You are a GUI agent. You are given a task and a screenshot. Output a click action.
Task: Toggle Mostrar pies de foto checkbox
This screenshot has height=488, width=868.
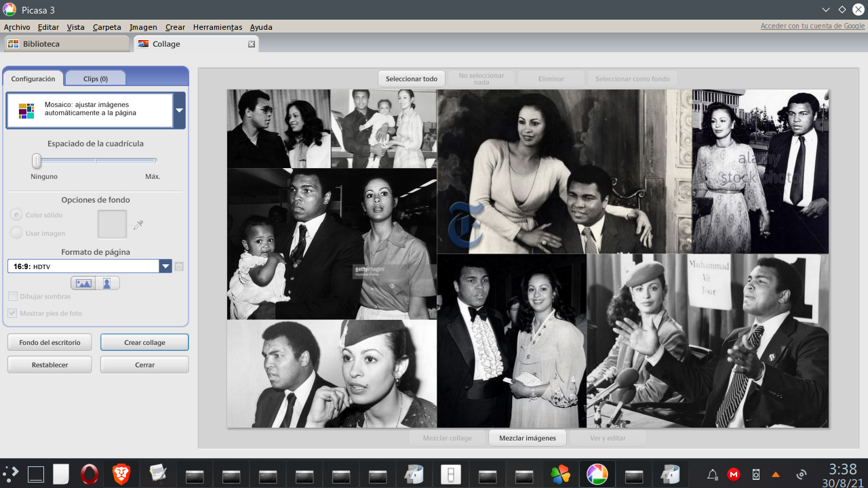pyautogui.click(x=12, y=313)
